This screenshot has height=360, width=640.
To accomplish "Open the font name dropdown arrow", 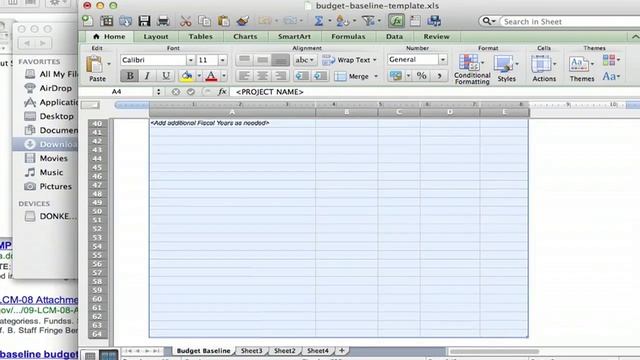I will (190, 60).
